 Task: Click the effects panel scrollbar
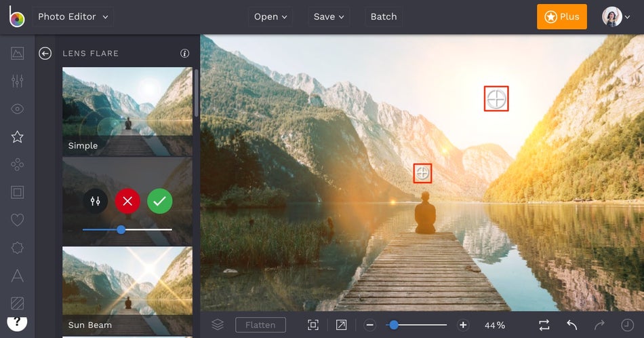point(197,93)
